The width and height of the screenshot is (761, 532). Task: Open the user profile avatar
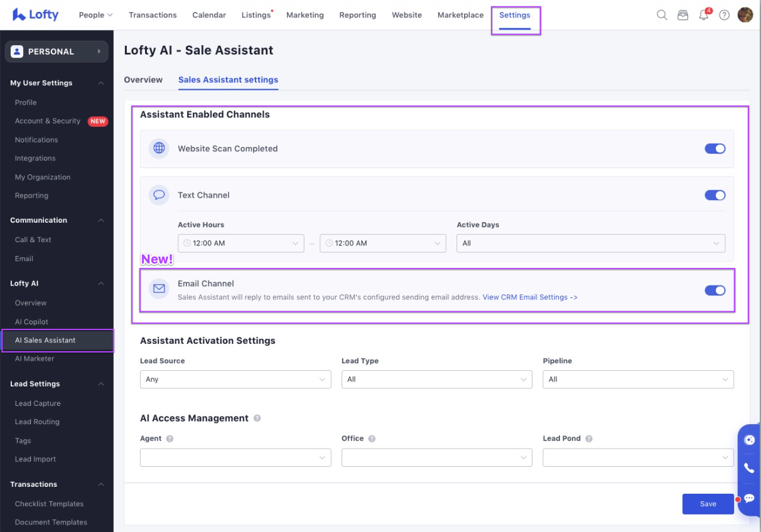(x=745, y=15)
